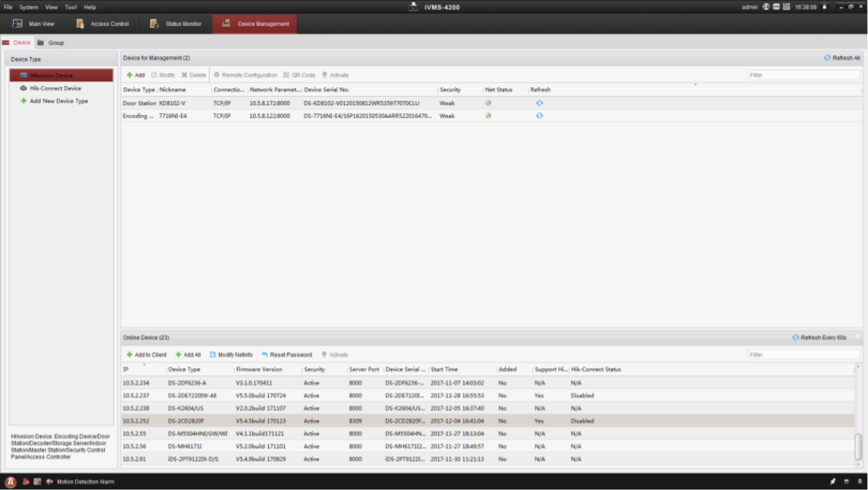The height and width of the screenshot is (490, 868).
Task: Open the File menu
Action: click(8, 7)
